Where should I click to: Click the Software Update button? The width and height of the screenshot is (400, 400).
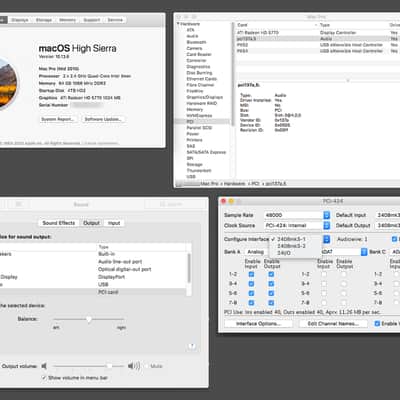[103, 119]
